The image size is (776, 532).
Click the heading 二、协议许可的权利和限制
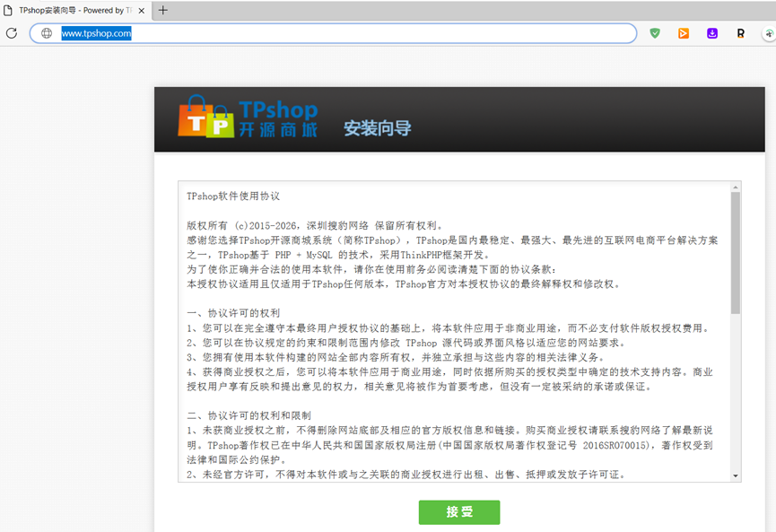pos(248,415)
